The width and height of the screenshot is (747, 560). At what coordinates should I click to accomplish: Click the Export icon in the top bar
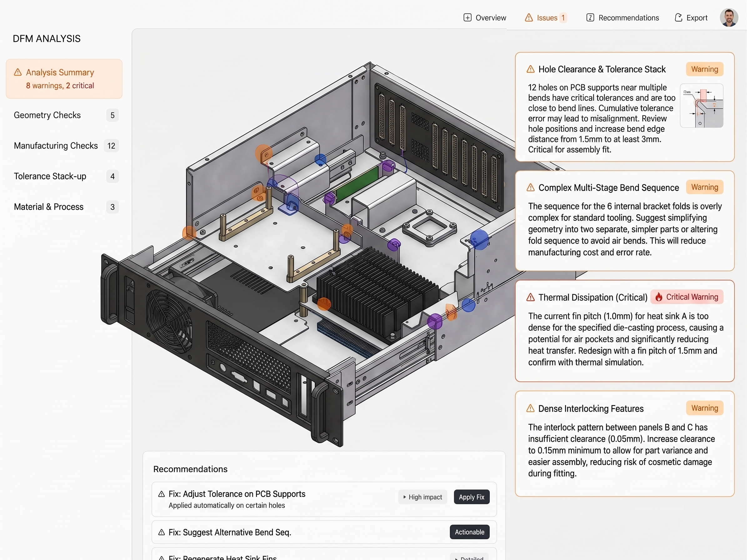(x=679, y=17)
